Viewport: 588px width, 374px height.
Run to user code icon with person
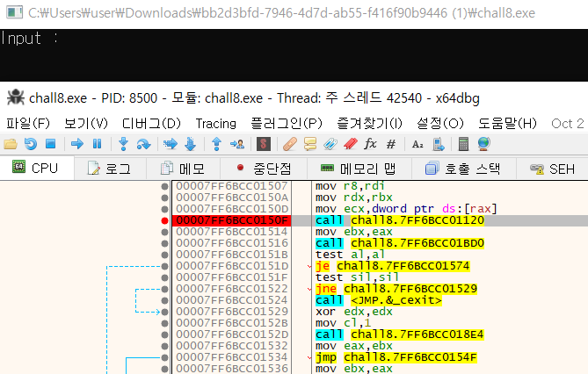click(x=237, y=144)
